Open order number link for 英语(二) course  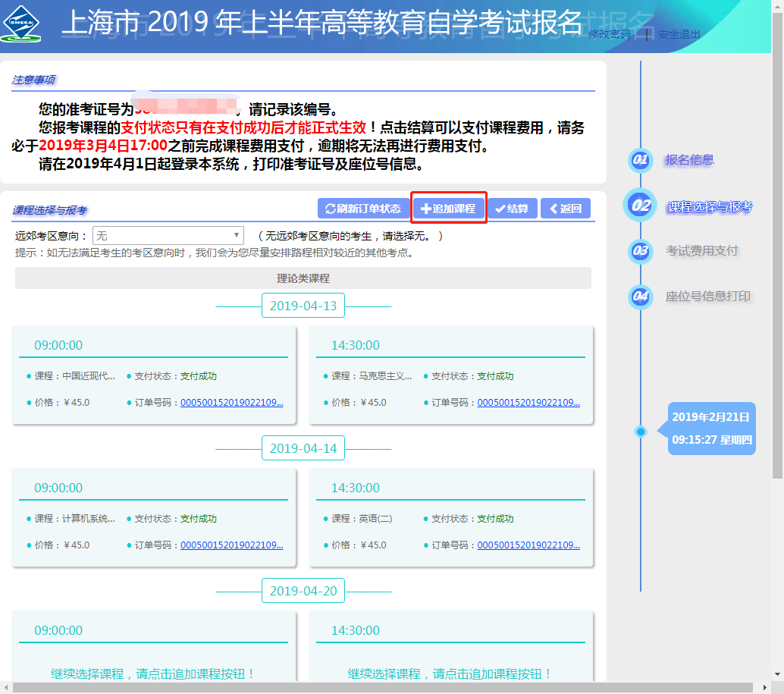point(528,545)
